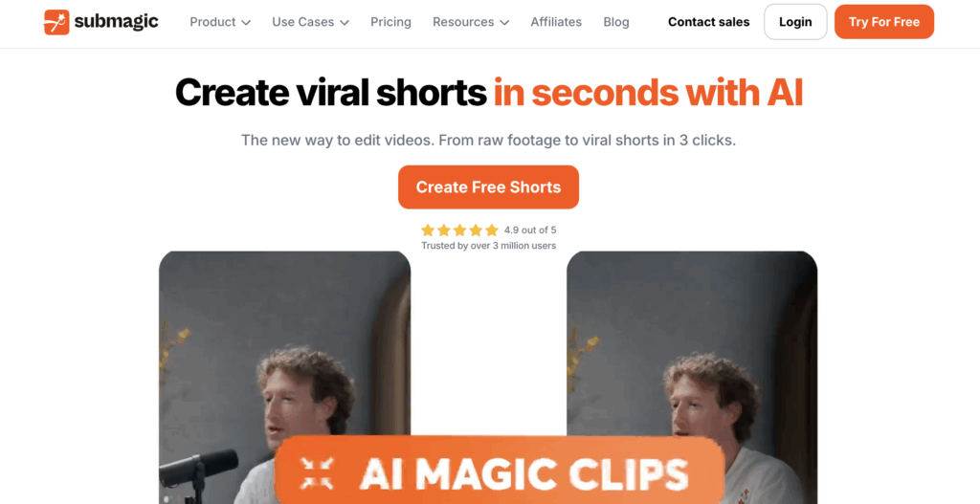Click the expand arrows icon in AI Magic Clips banner
This screenshot has width=980, height=504.
[x=317, y=473]
